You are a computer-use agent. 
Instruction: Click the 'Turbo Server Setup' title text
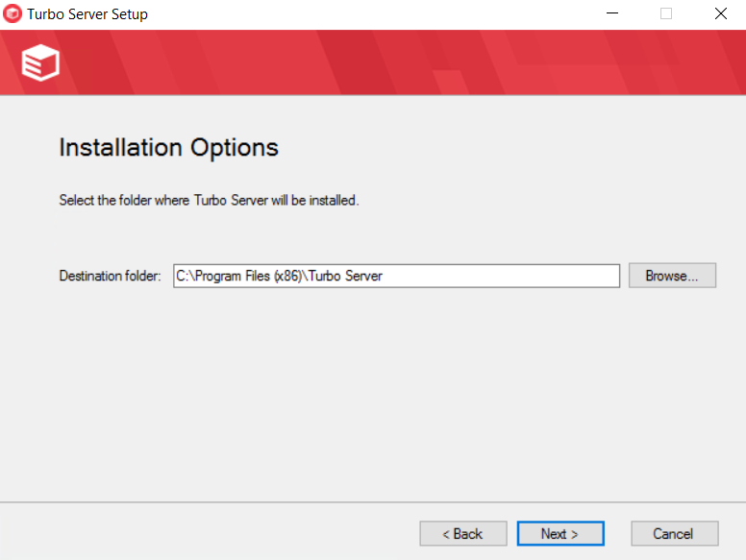point(87,14)
